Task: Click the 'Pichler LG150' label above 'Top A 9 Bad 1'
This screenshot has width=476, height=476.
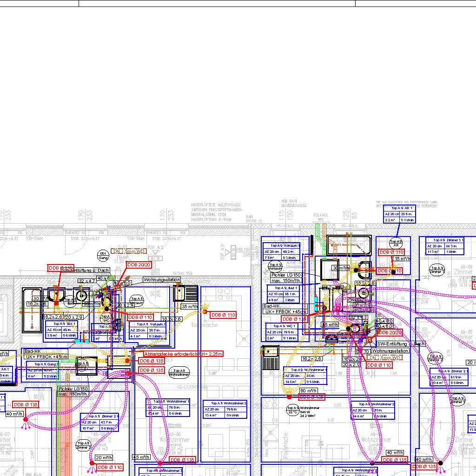Action: [286, 275]
